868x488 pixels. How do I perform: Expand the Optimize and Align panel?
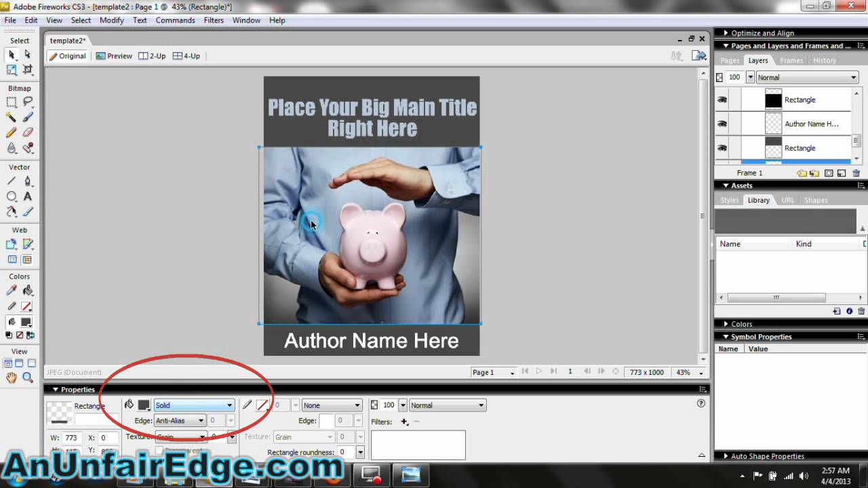(x=726, y=33)
